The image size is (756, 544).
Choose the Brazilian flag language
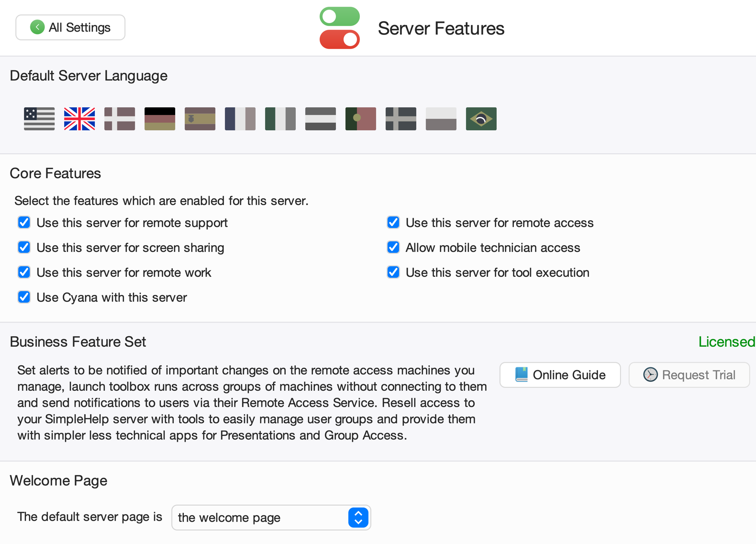[x=481, y=119]
